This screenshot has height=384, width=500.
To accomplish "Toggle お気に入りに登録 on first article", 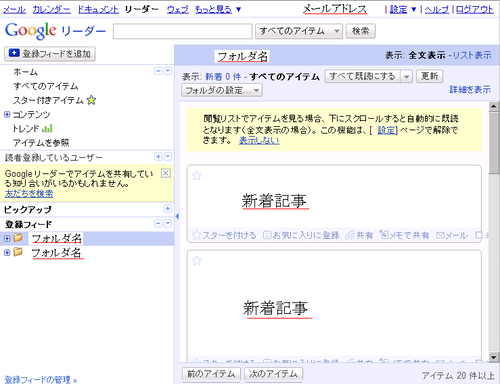I will pos(301,235).
